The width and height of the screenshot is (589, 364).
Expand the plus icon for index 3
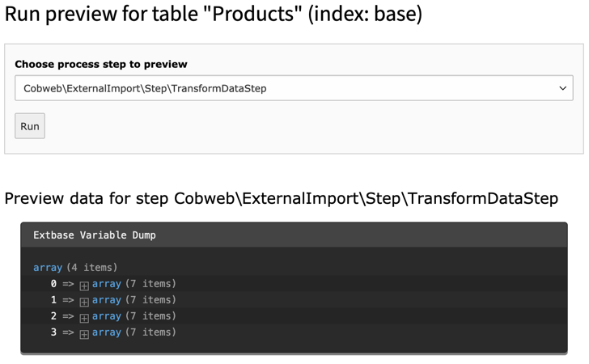click(84, 334)
